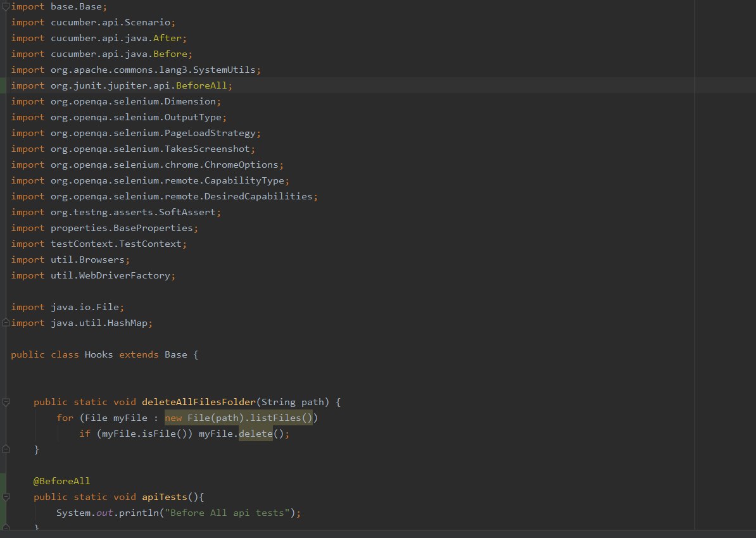Place cursor on 'base.Base' import
Viewport: 756px width, 538px height.
pyautogui.click(x=76, y=7)
